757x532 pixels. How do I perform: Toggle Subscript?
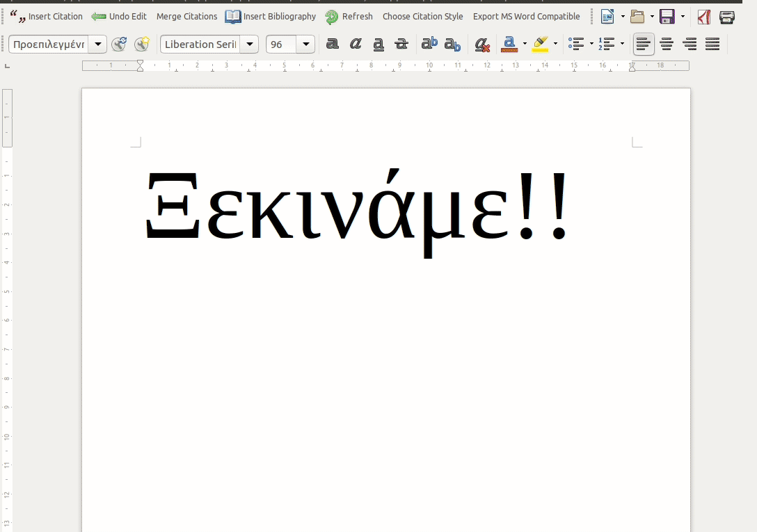[x=452, y=45]
